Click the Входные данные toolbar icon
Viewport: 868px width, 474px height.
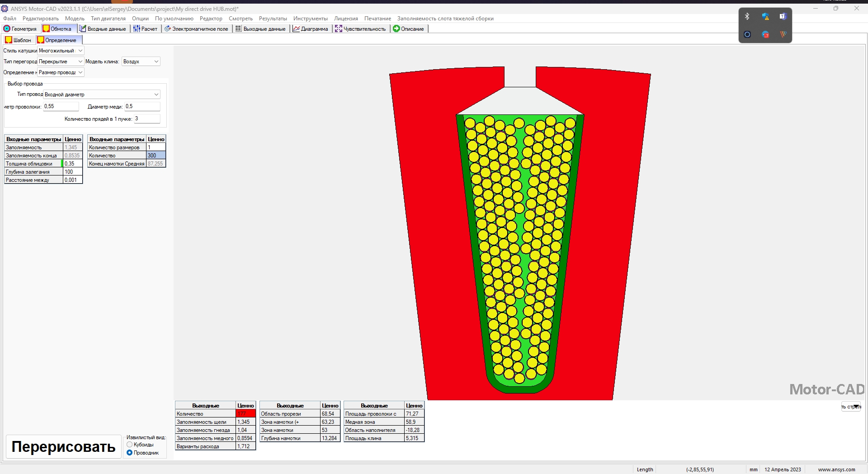pos(83,28)
